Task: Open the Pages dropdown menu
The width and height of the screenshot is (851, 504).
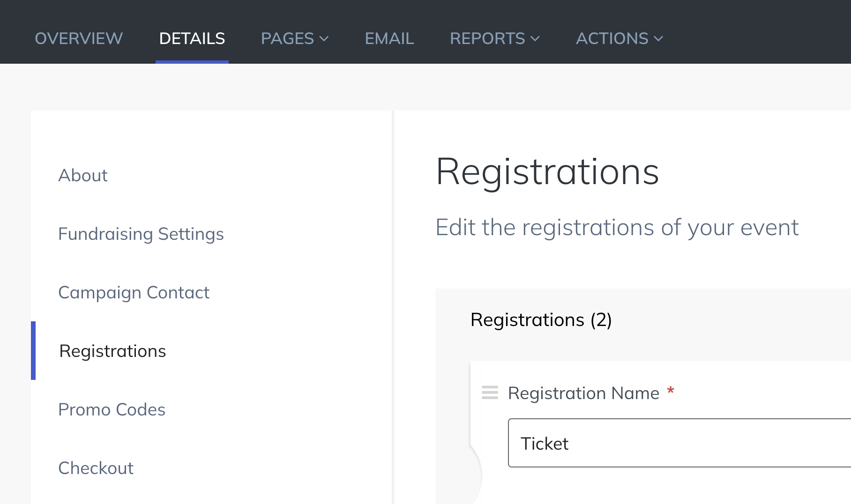Action: pos(295,38)
